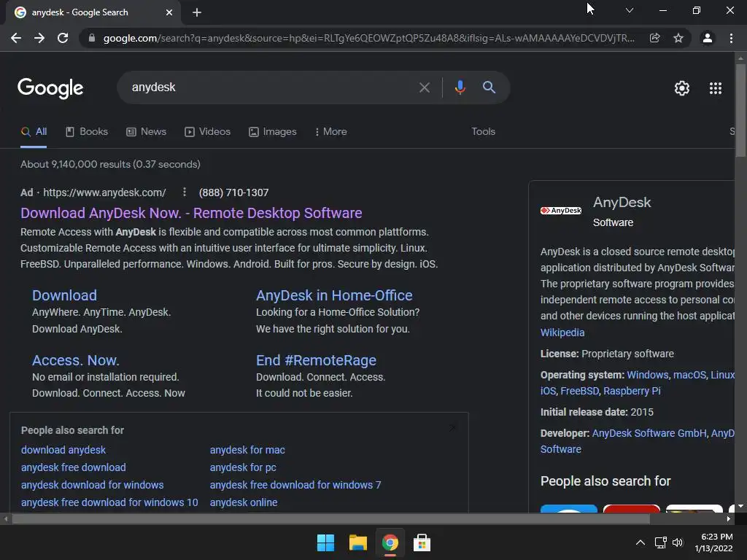Screen dimensions: 747x560
Task: Open network status tray icon
Action: (x=660, y=542)
